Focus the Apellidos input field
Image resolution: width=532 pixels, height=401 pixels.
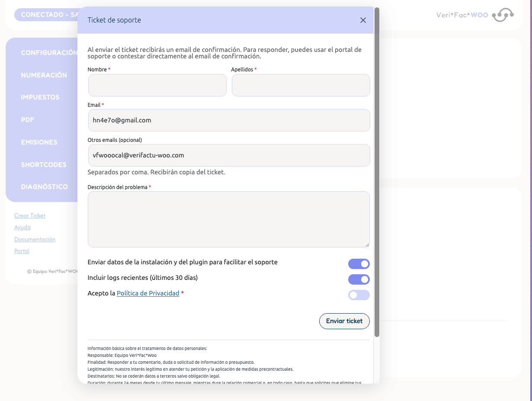click(301, 85)
